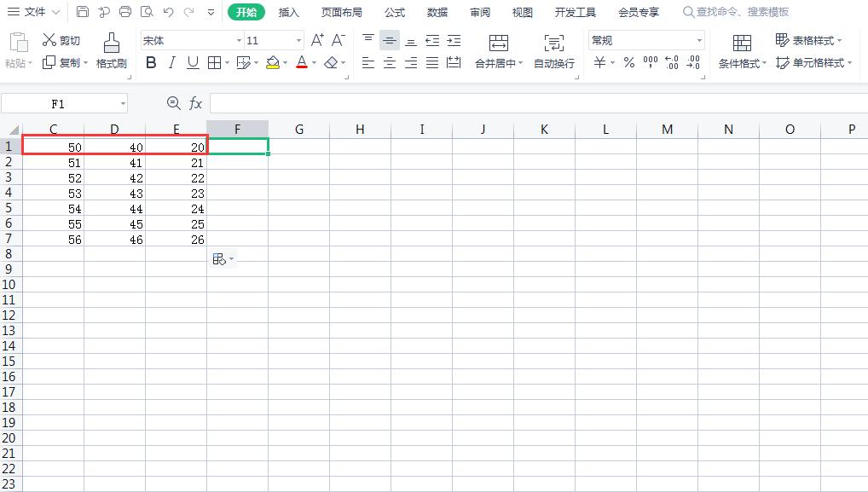Click the Cut (剪切) scissors button
The image size is (868, 492).
point(61,40)
